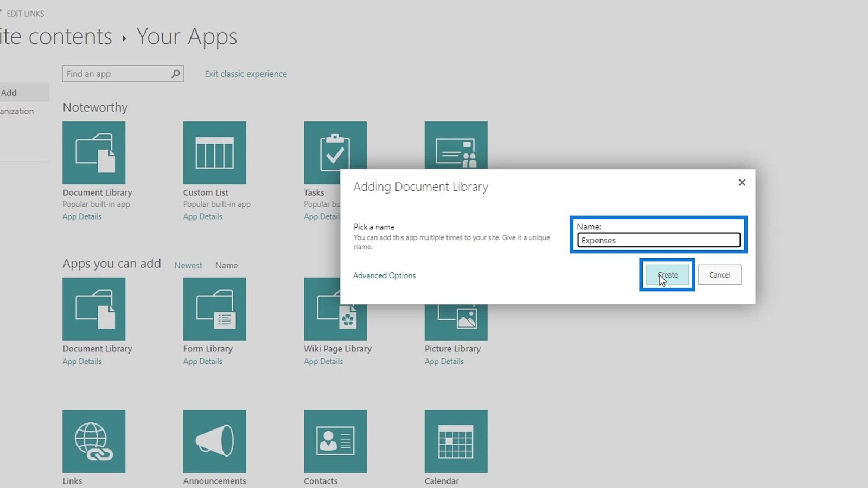This screenshot has height=488, width=868.
Task: Open App Details under Noteworthy Document Library
Action: tap(82, 216)
